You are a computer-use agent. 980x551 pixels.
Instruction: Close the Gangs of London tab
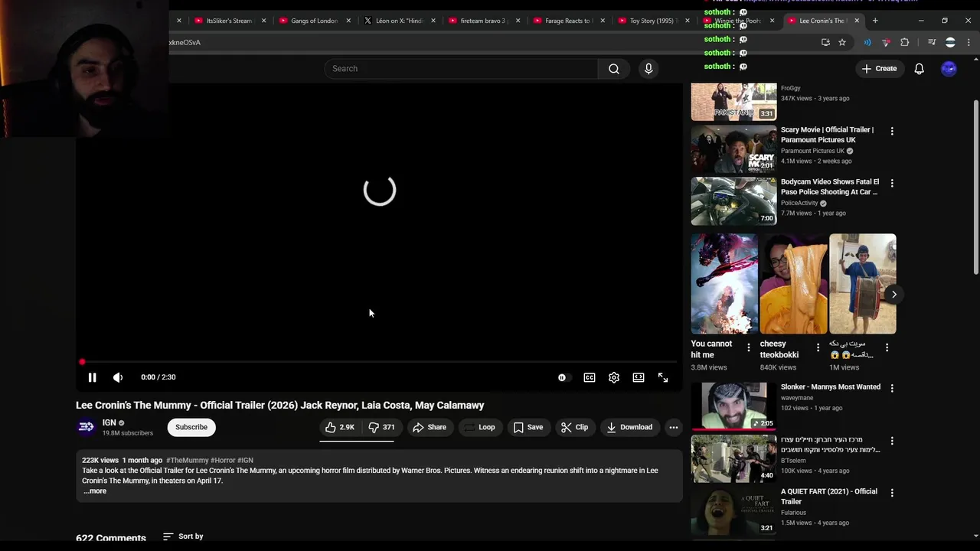click(x=348, y=21)
